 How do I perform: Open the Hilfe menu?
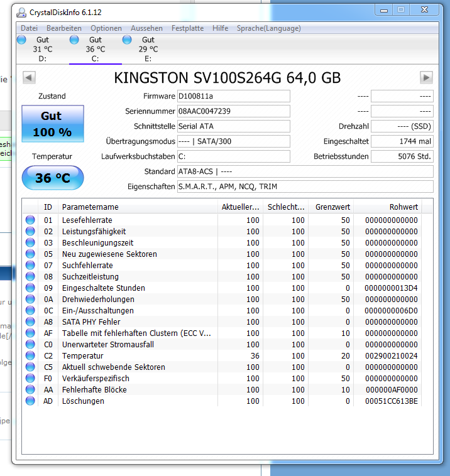(x=221, y=28)
